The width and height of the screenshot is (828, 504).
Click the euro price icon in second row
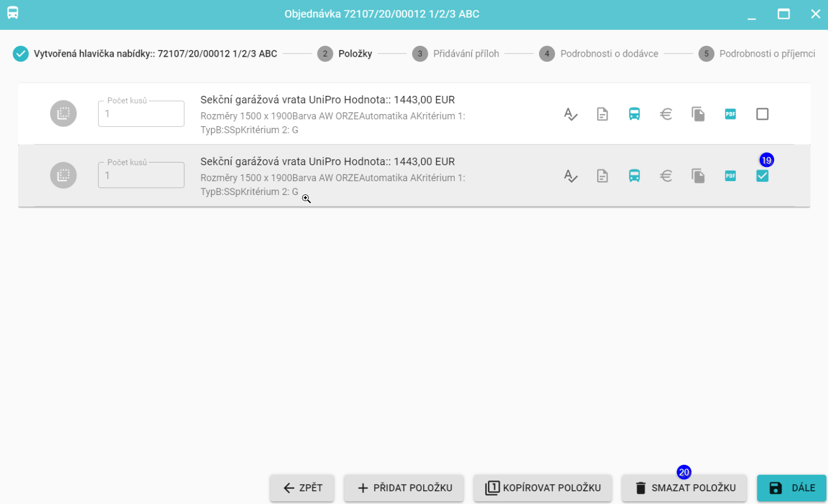pos(666,176)
